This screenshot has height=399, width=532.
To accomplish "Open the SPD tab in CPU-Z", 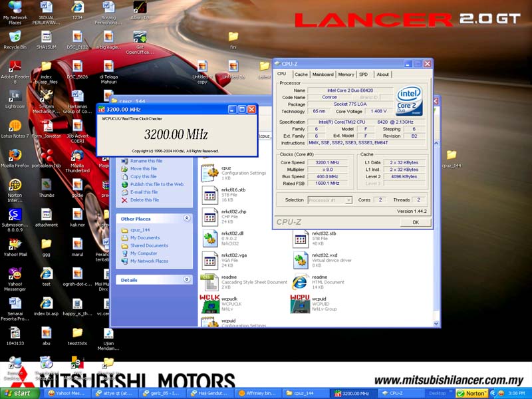I will [363, 74].
